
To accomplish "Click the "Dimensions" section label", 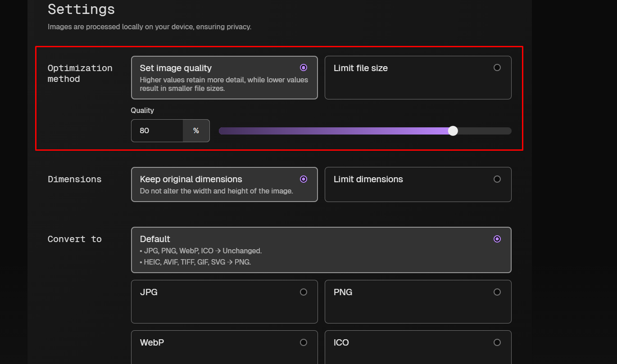I will coord(74,179).
